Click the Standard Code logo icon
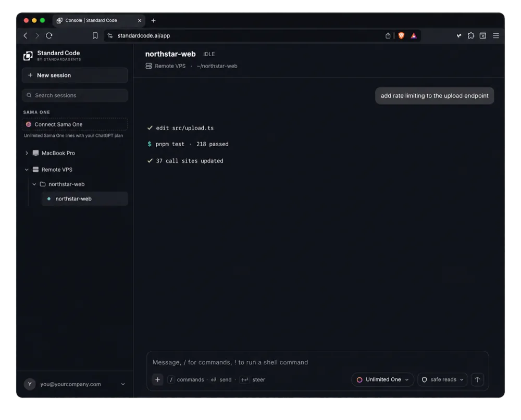 pyautogui.click(x=28, y=56)
